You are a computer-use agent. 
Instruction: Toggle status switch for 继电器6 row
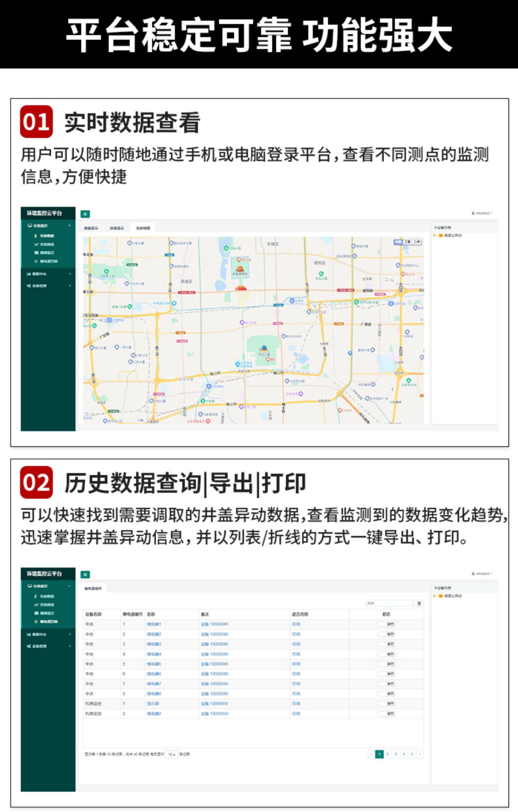pyautogui.click(x=386, y=674)
